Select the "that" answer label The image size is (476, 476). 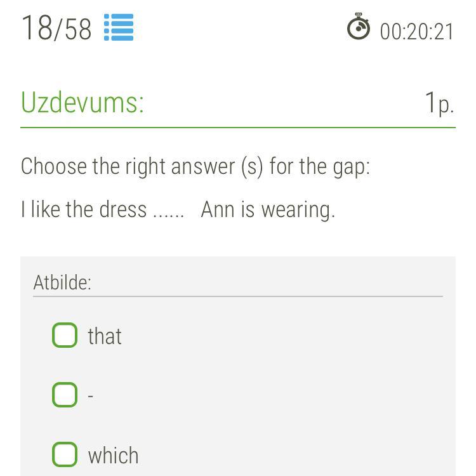(x=105, y=336)
